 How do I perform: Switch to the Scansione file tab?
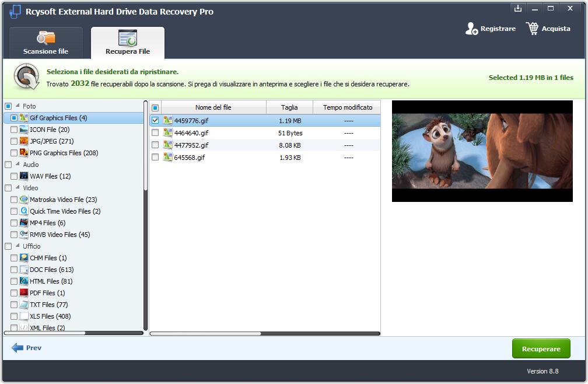point(45,43)
